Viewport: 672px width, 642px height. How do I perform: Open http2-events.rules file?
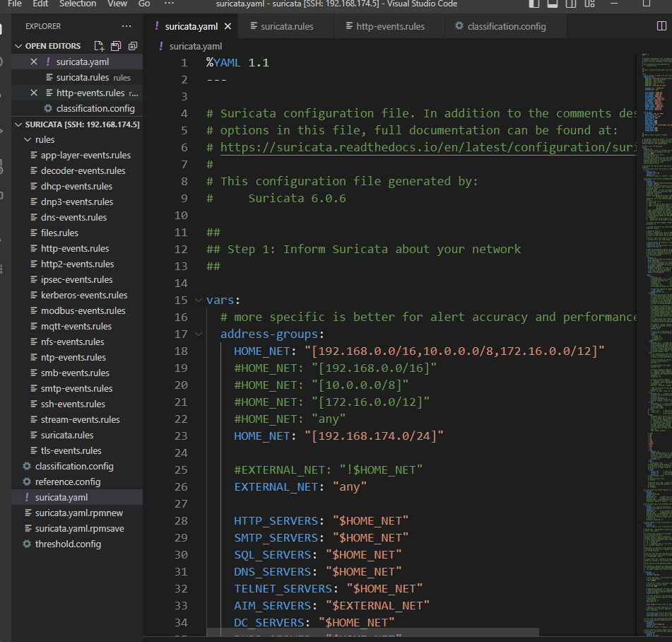pos(77,264)
